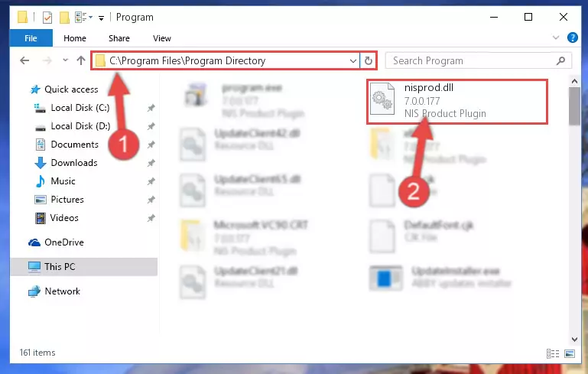This screenshot has height=374, width=588.
Task: Click the search magnifier icon
Action: [560, 60]
